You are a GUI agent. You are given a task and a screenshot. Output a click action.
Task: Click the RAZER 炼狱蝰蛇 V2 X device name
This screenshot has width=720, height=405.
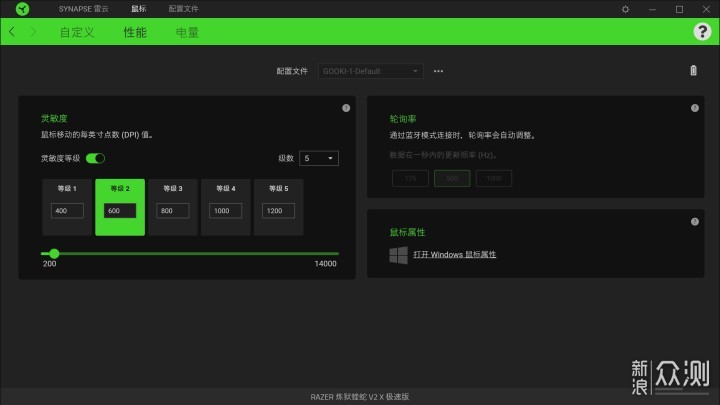pos(360,397)
